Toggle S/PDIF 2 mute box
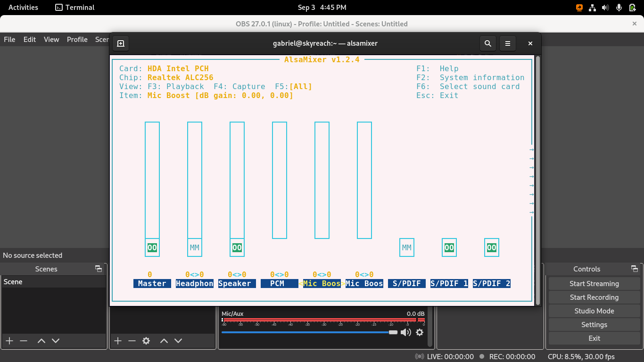Viewport: 644px width, 362px height. pos(492,247)
